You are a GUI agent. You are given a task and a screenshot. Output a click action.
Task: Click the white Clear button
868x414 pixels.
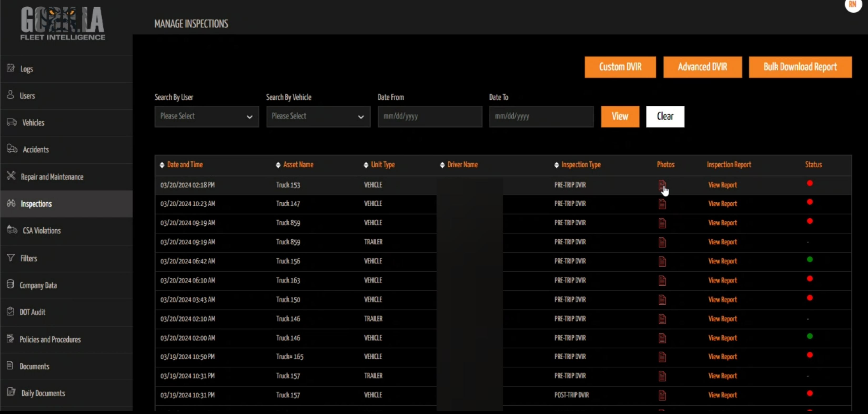click(665, 116)
